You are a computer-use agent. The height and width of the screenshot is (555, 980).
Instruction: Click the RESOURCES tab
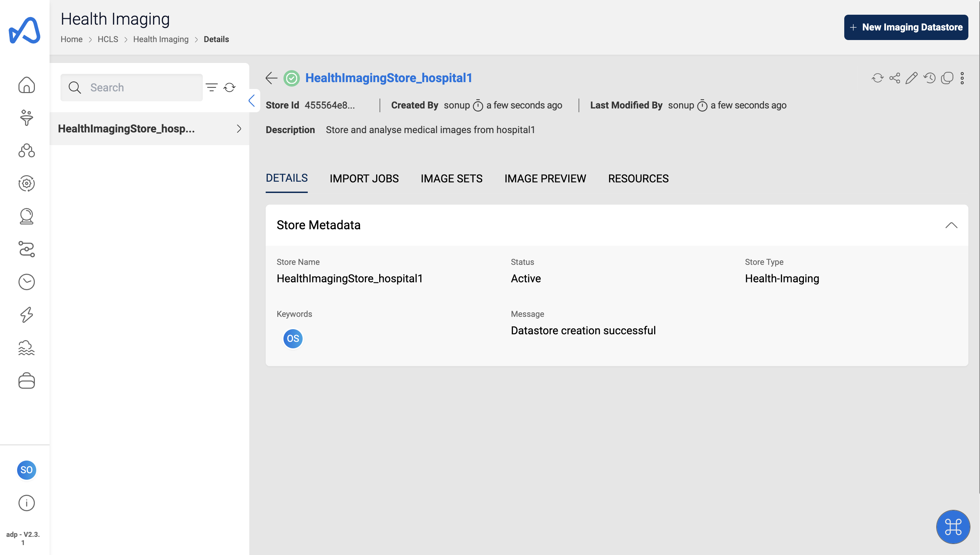tap(638, 179)
